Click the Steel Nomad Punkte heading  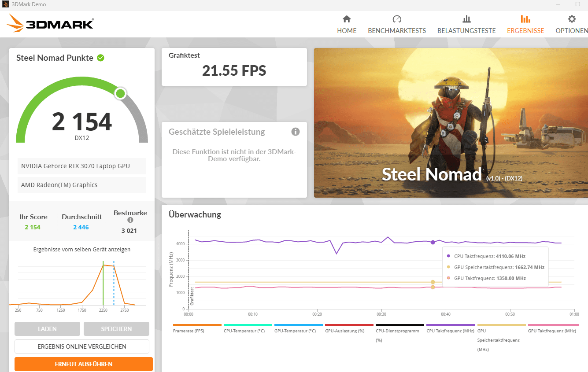(x=55, y=58)
